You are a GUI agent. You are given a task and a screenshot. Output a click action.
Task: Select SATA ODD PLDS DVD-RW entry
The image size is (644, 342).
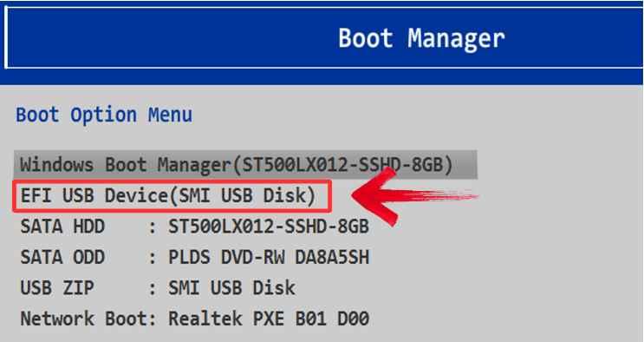tap(195, 257)
